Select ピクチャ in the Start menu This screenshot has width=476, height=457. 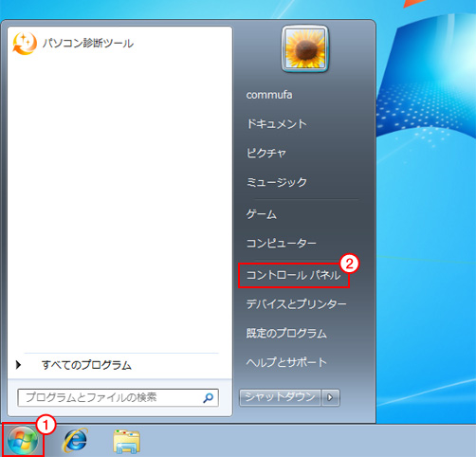[266, 153]
